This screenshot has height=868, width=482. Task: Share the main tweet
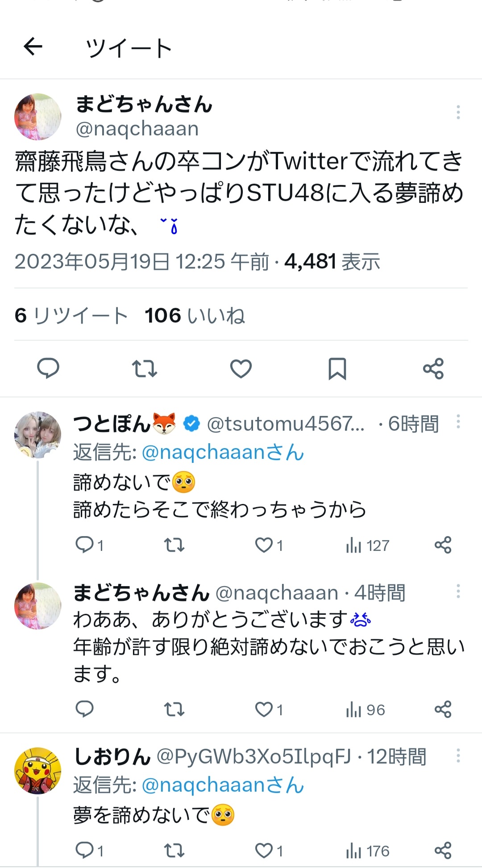coord(433,369)
